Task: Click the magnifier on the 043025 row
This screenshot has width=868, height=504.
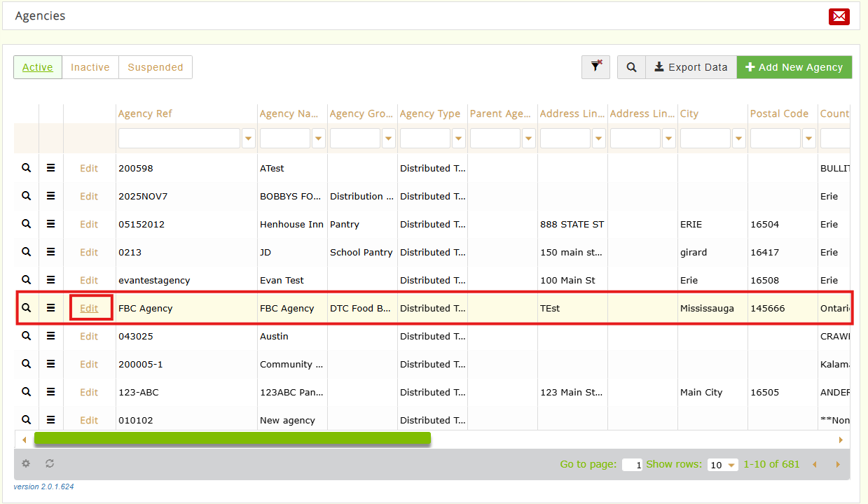Action: pos(26,336)
